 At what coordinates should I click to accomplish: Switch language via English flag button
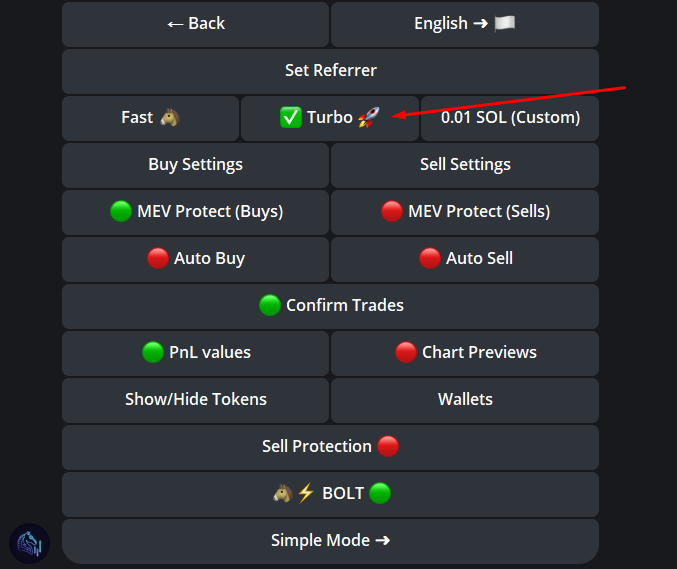click(x=465, y=24)
